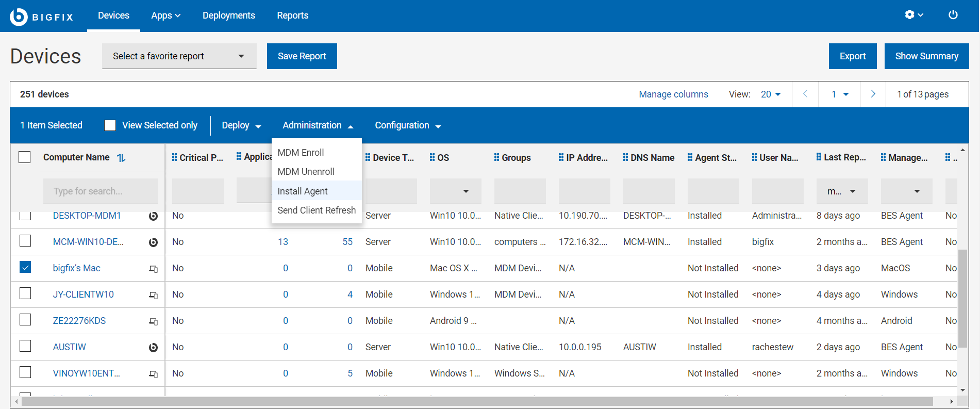Screen dimensions: 980x409
Task: Select the VINOYW10ENT row checkbox
Action: coord(25,372)
